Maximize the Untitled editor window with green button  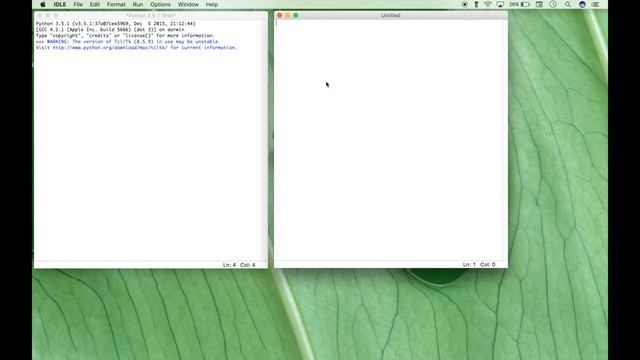point(296,15)
